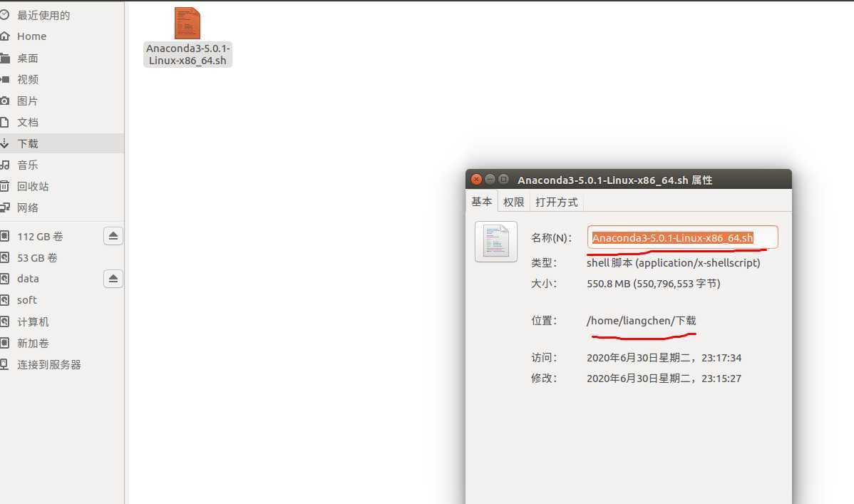Image resolution: width=854 pixels, height=504 pixels.
Task: Open the Network (网络) entry
Action: pos(61,207)
